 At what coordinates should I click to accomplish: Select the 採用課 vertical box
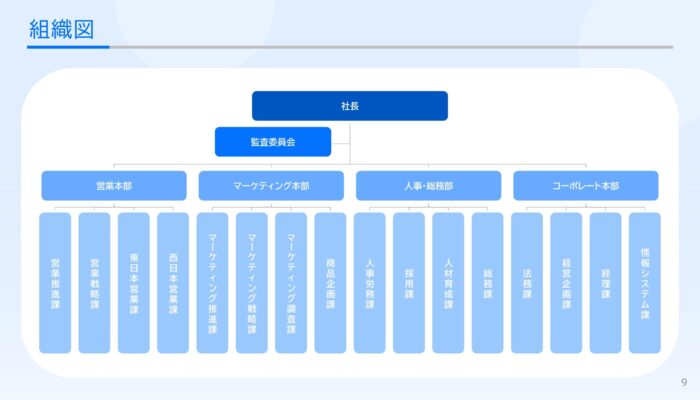[408, 283]
